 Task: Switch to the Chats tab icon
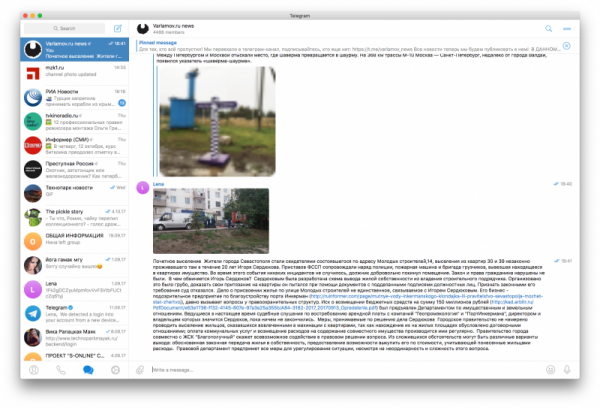(88, 370)
